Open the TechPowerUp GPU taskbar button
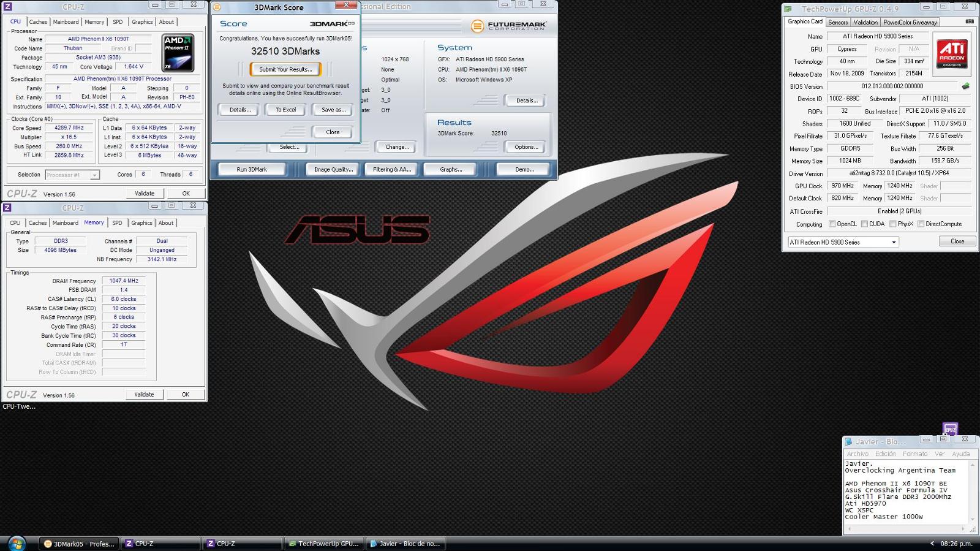This screenshot has width=980, height=551. 324,544
